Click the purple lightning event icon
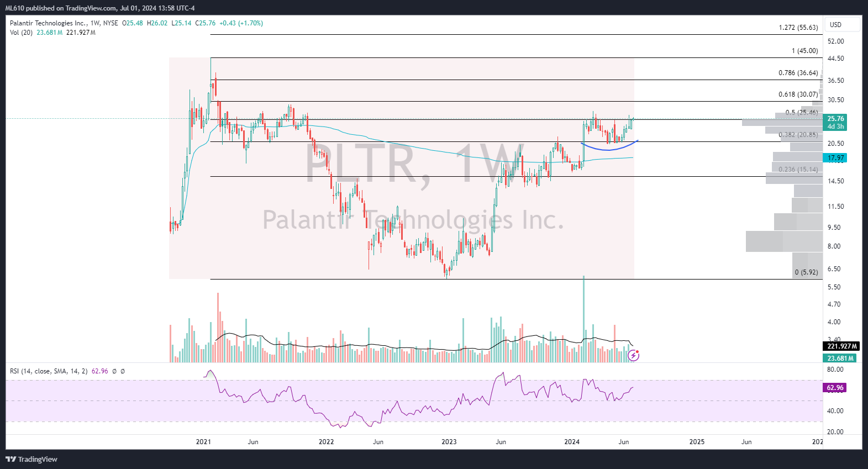 pos(634,356)
